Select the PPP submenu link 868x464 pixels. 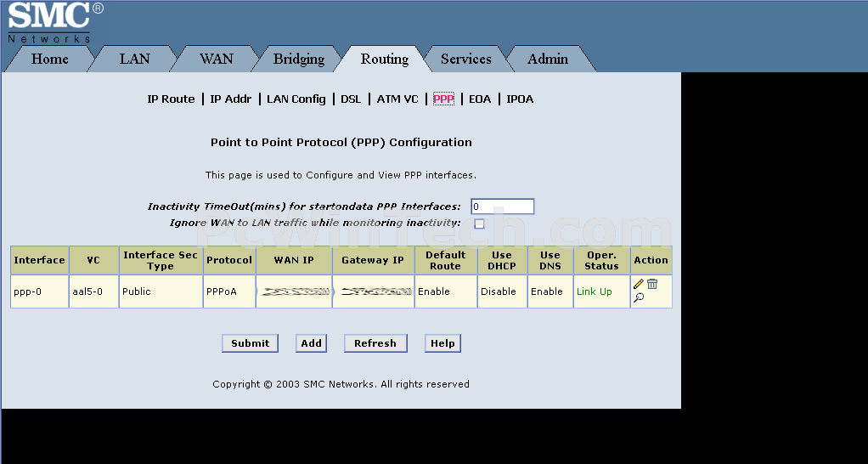click(x=443, y=99)
